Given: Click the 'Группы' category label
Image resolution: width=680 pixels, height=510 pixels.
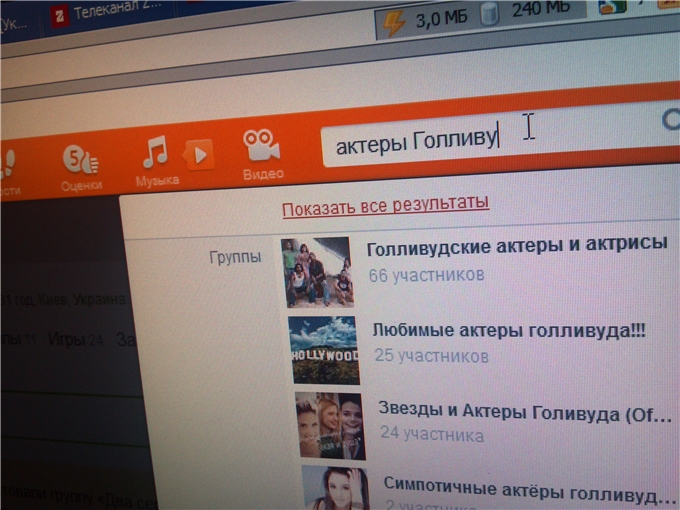Looking at the screenshot, I should click(235, 257).
